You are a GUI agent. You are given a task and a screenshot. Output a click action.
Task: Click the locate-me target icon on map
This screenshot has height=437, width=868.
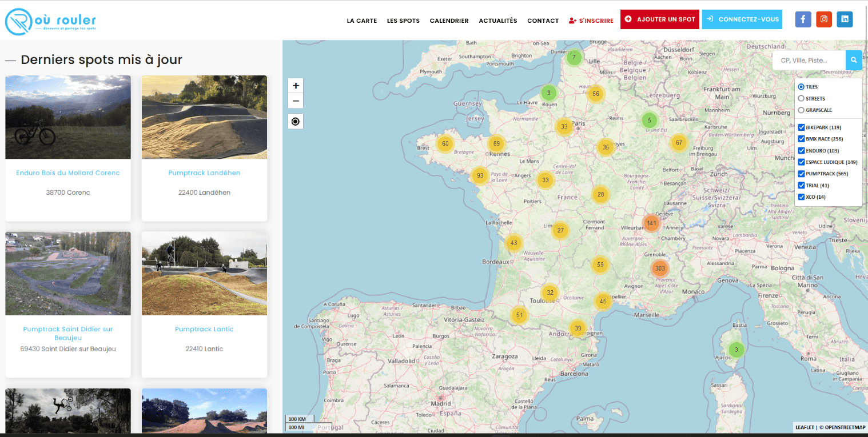[x=296, y=121]
